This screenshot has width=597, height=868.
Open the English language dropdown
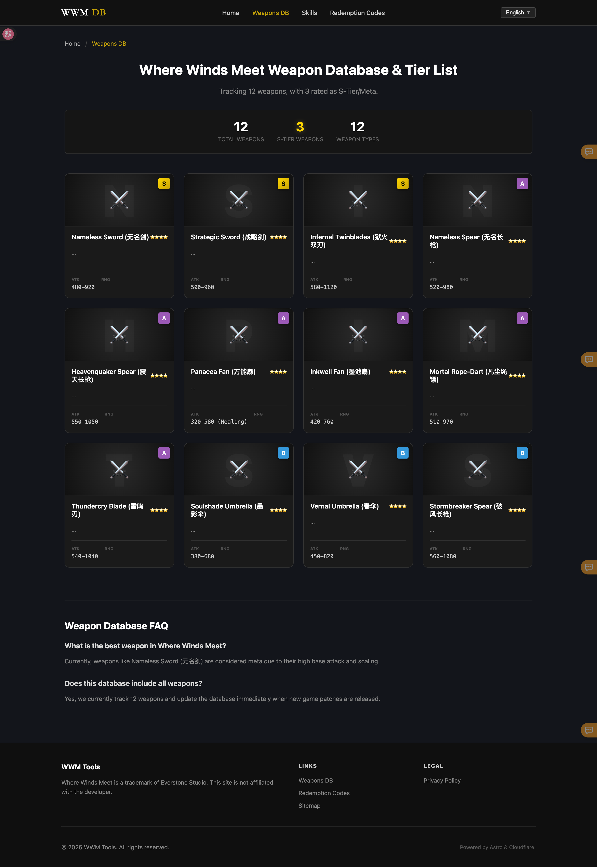518,12
